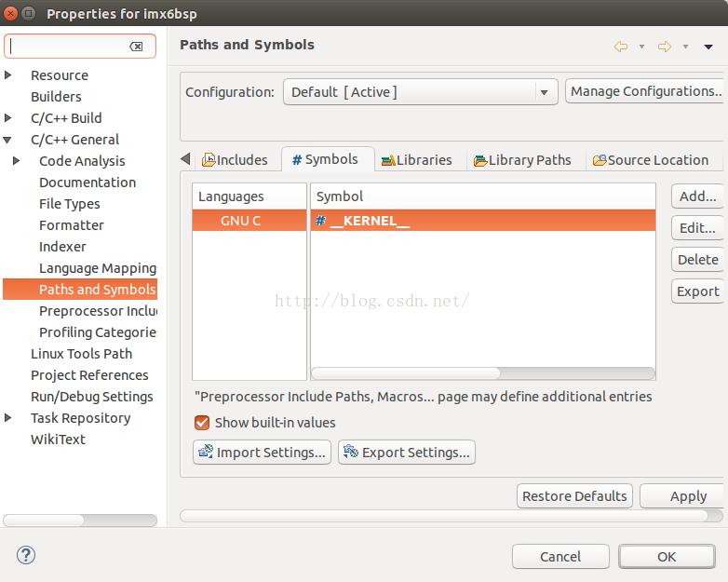728x582 pixels.
Task: Open the view menu triangle icon
Action: tap(708, 47)
